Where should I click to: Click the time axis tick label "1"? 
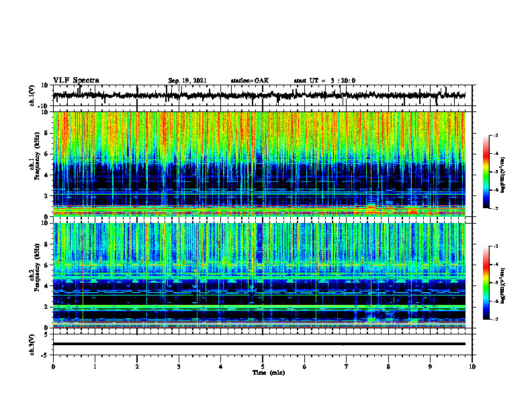click(x=95, y=367)
